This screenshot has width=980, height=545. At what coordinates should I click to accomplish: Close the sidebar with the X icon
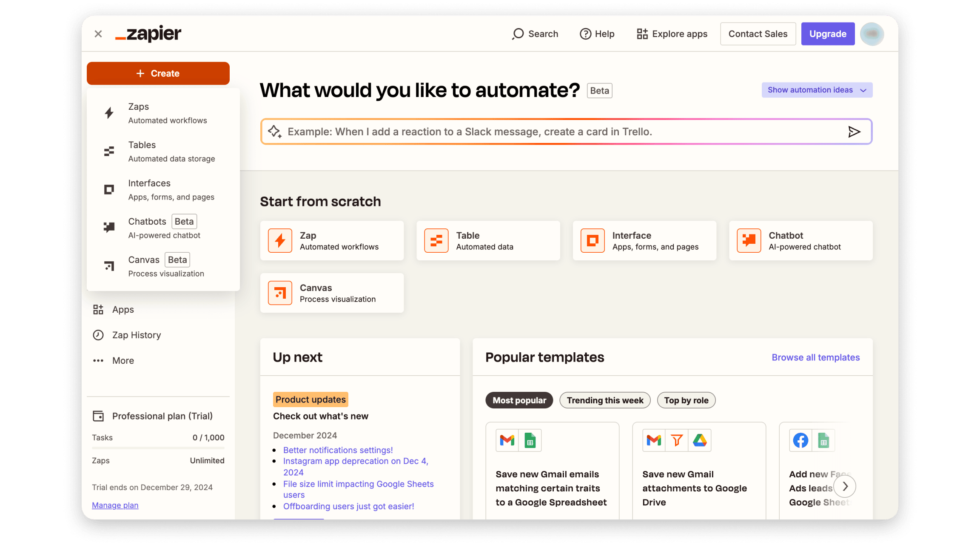[98, 34]
